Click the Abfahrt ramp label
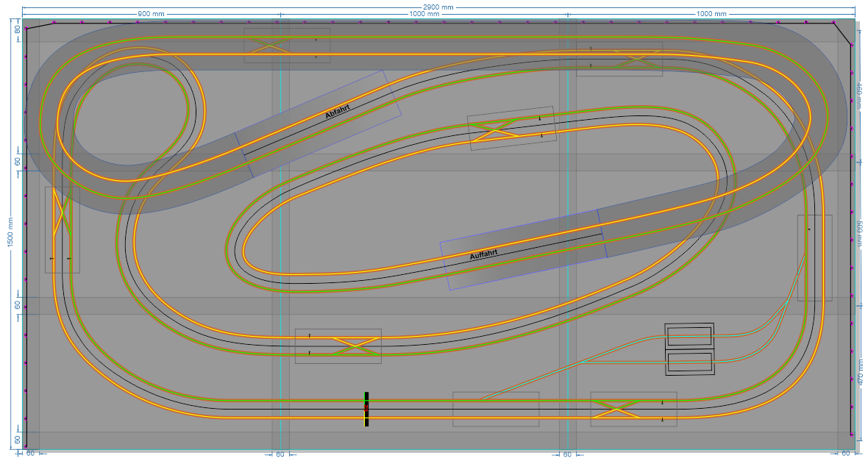Screen dimensions: 868x461 (337, 112)
